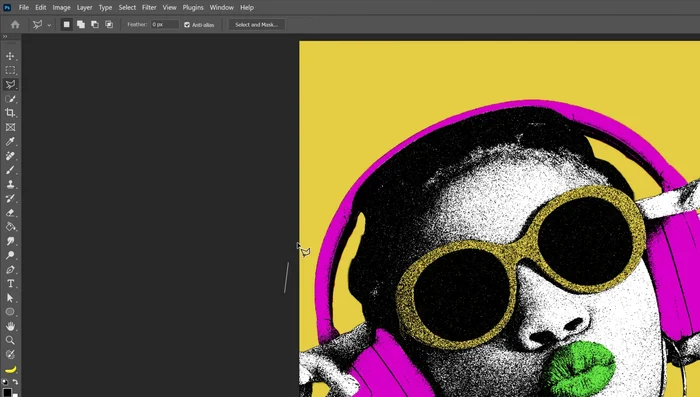Viewport: 700px width, 397px height.
Task: Select the Eyedropper tool
Action: click(x=10, y=142)
